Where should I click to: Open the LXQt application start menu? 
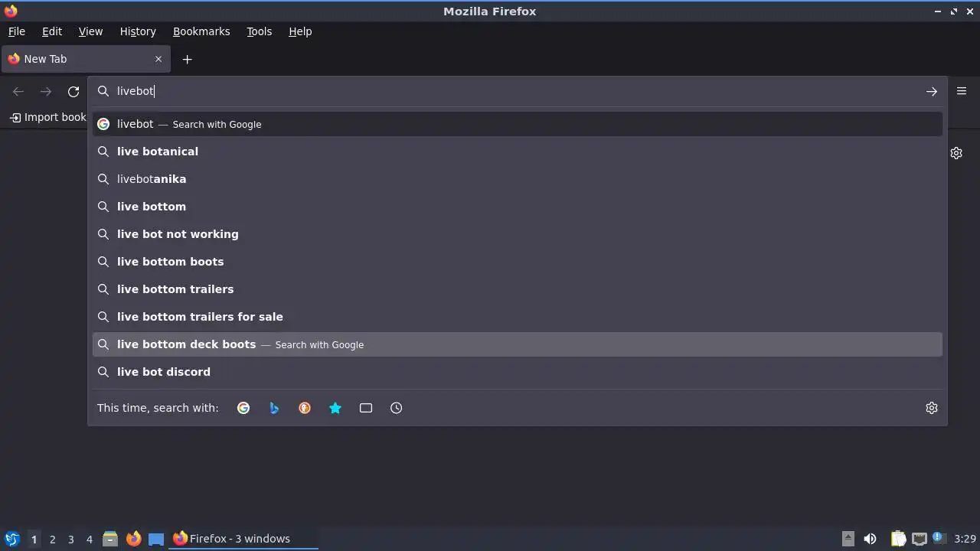[11, 539]
